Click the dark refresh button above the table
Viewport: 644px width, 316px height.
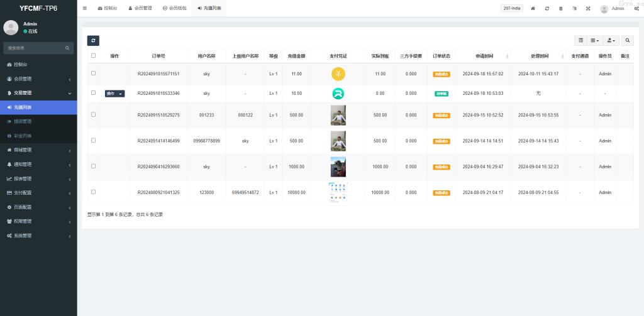[x=93, y=40]
